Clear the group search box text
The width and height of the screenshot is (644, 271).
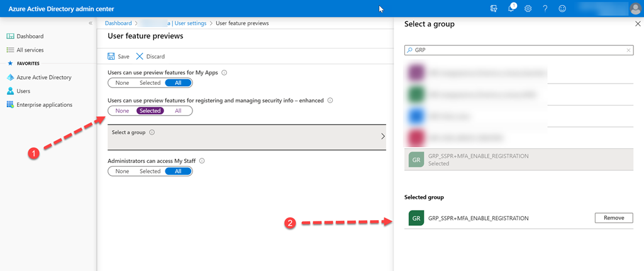628,50
